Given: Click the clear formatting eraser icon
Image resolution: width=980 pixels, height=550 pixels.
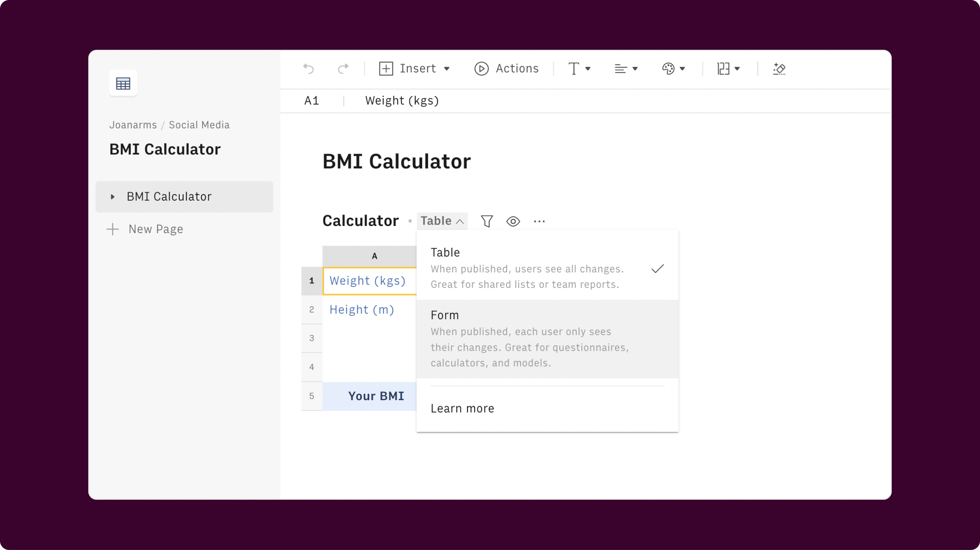Looking at the screenshot, I should (x=779, y=69).
